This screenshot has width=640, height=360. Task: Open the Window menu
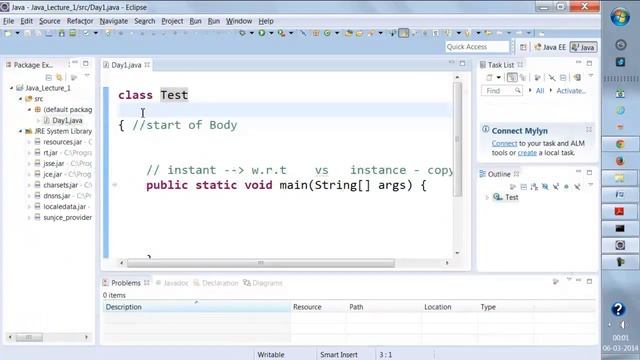pyautogui.click(x=239, y=21)
